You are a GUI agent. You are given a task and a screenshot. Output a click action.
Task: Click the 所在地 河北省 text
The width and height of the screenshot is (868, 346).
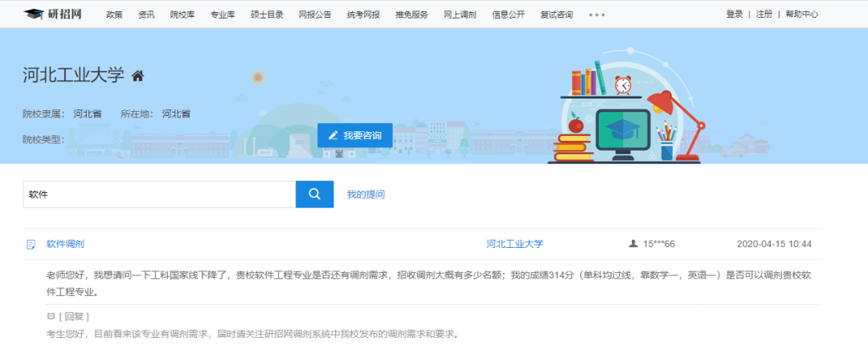point(156,114)
